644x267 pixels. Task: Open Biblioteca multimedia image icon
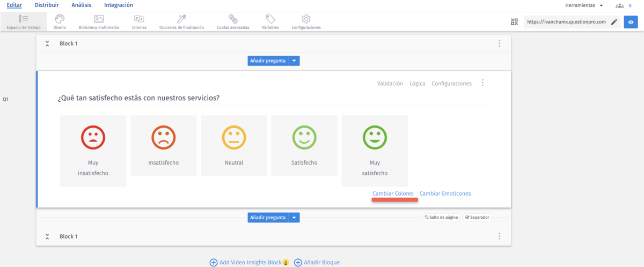point(99,19)
